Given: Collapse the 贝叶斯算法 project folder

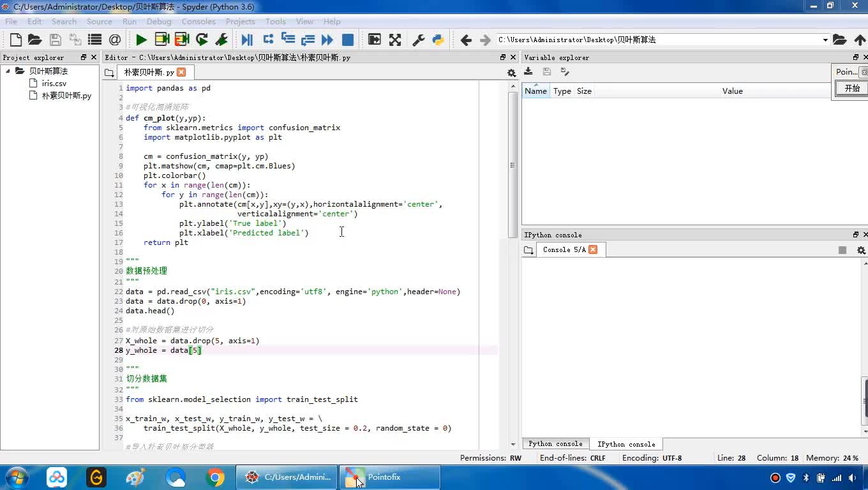Looking at the screenshot, I should 8,71.
